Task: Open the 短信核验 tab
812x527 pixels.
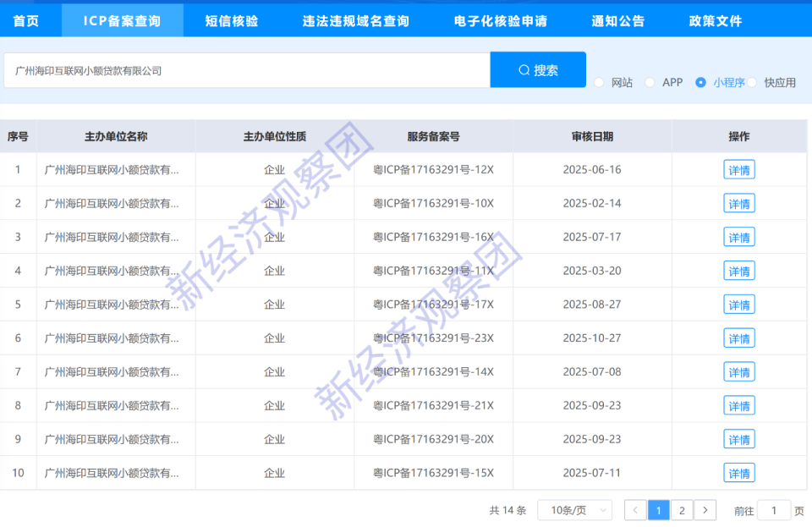Action: 232,21
